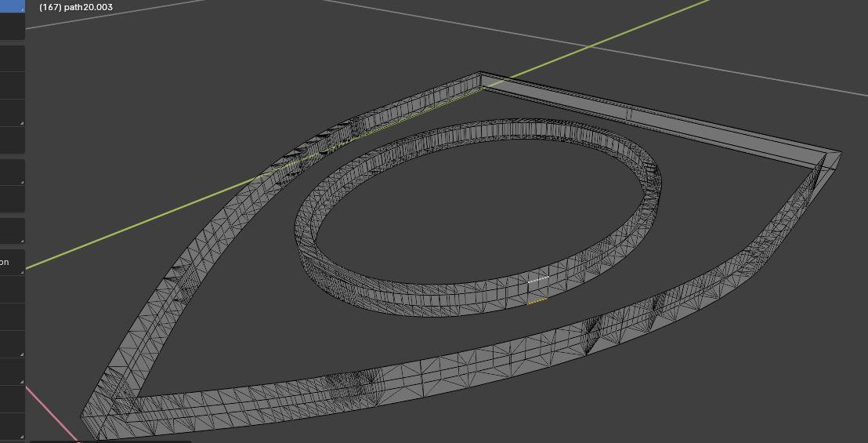Image resolution: width=868 pixels, height=443 pixels.
Task: Switch to the Loop Cut tool
Action: coord(12,344)
